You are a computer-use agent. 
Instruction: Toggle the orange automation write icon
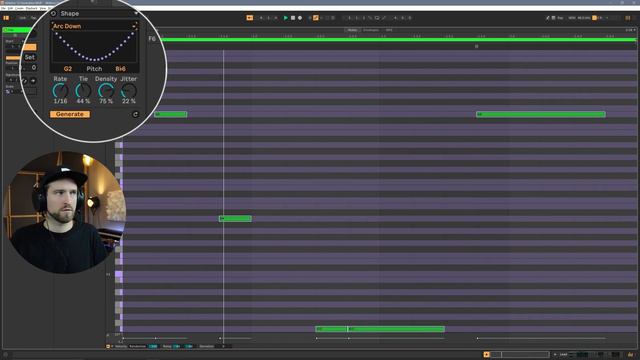click(x=316, y=18)
